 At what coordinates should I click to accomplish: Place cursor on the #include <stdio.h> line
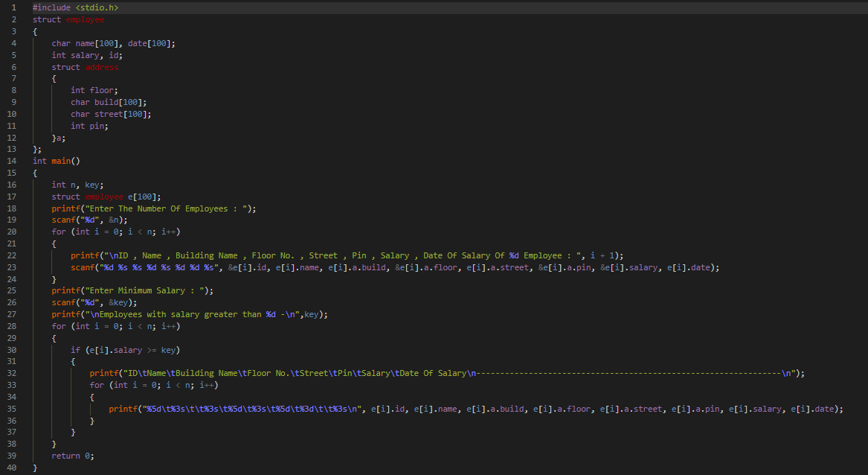pos(75,7)
